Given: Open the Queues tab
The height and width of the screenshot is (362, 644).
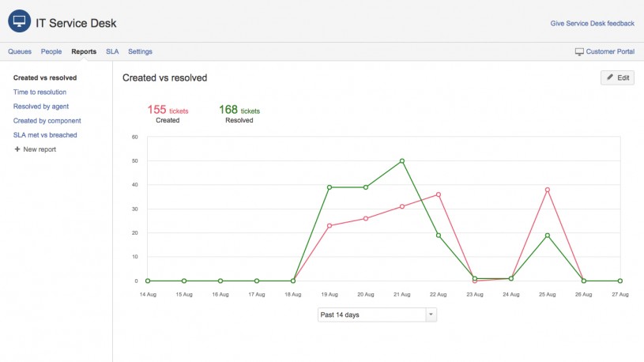Looking at the screenshot, I should click(x=20, y=51).
